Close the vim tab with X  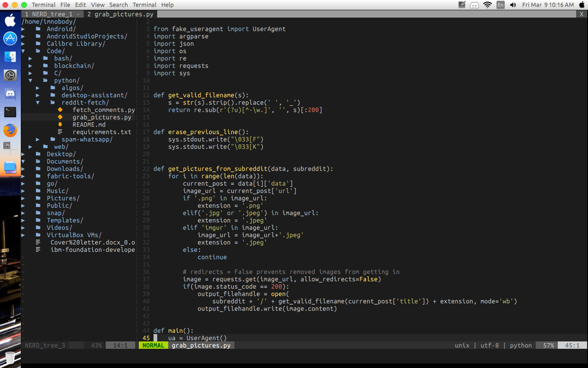click(581, 14)
